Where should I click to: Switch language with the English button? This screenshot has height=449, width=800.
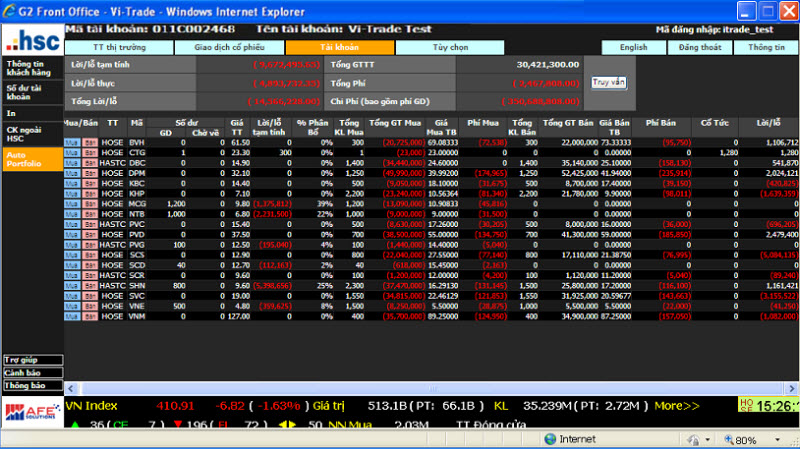click(633, 47)
